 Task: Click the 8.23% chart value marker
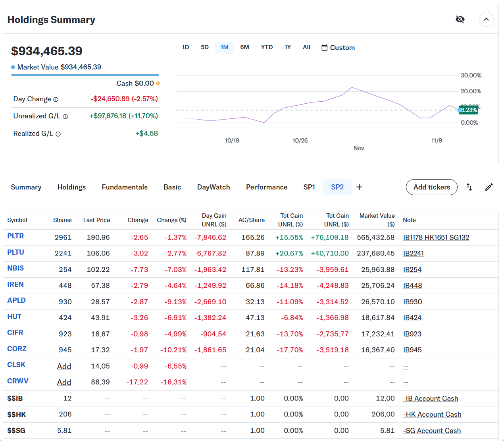tap(468, 110)
